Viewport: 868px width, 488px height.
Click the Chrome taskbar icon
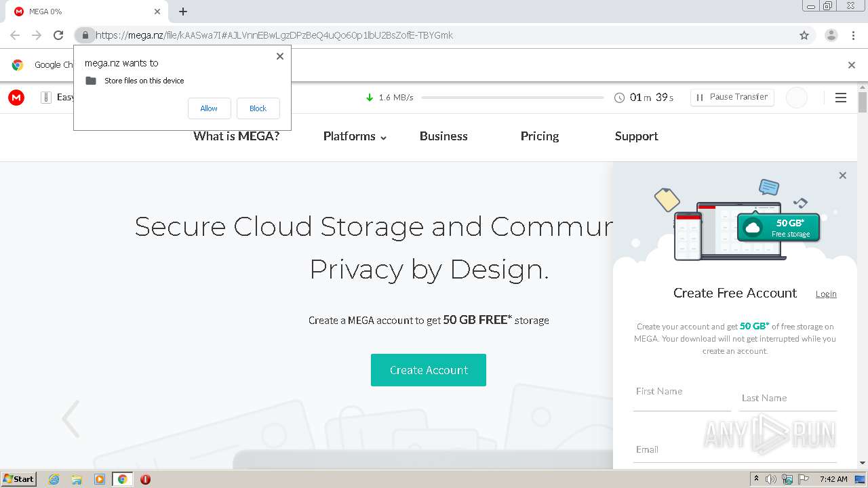coord(122,479)
